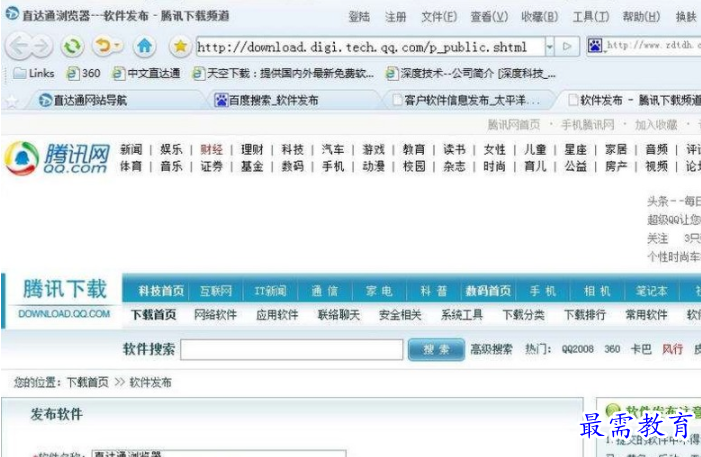
Task: Click the 腾讯网 QQ.com penguin logo
Action: click(57, 158)
